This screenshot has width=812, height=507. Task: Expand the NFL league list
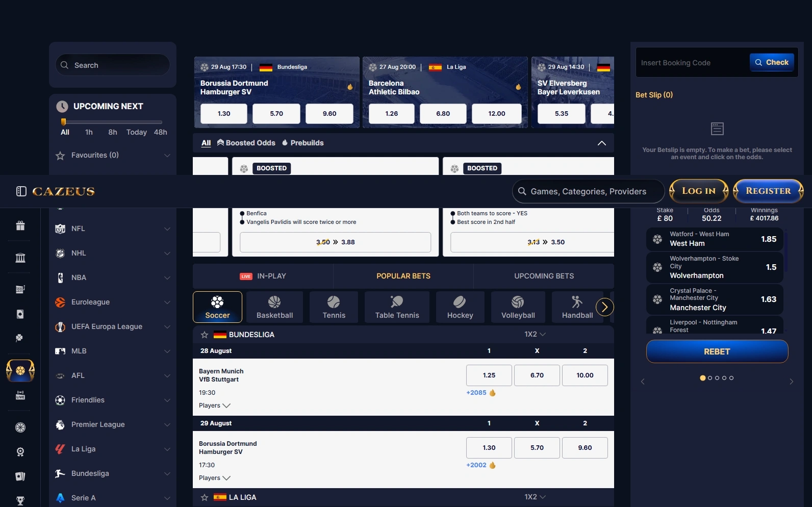click(x=113, y=229)
